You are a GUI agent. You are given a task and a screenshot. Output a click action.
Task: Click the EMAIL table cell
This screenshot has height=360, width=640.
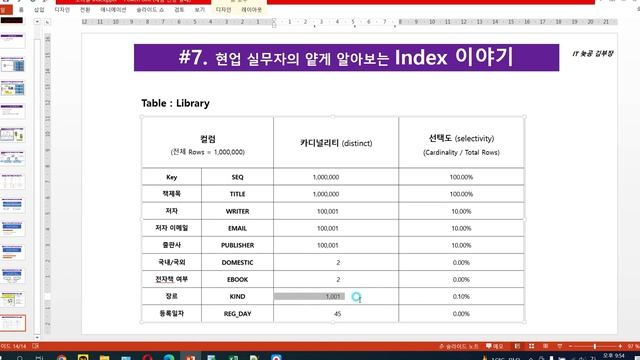pyautogui.click(x=237, y=228)
